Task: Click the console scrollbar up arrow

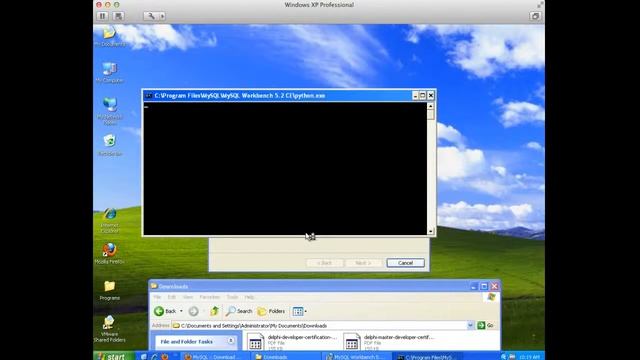Action: (x=430, y=106)
